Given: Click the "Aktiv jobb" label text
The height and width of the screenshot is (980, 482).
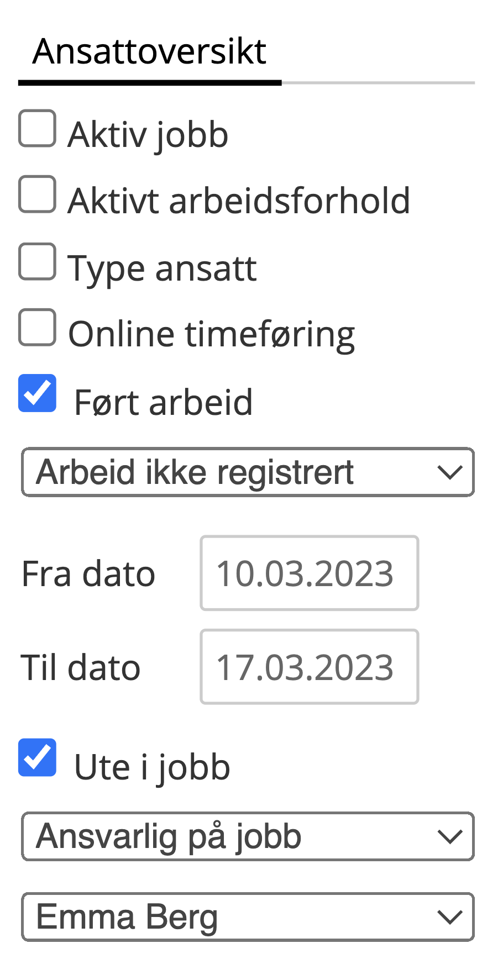Looking at the screenshot, I should click(x=148, y=134).
